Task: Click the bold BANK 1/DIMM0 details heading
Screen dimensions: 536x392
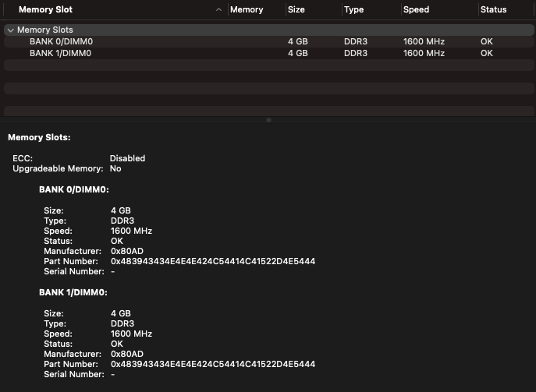Action: (73, 292)
